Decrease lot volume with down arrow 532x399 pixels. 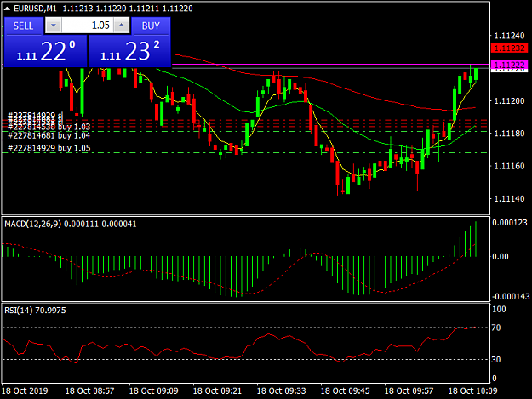point(54,26)
